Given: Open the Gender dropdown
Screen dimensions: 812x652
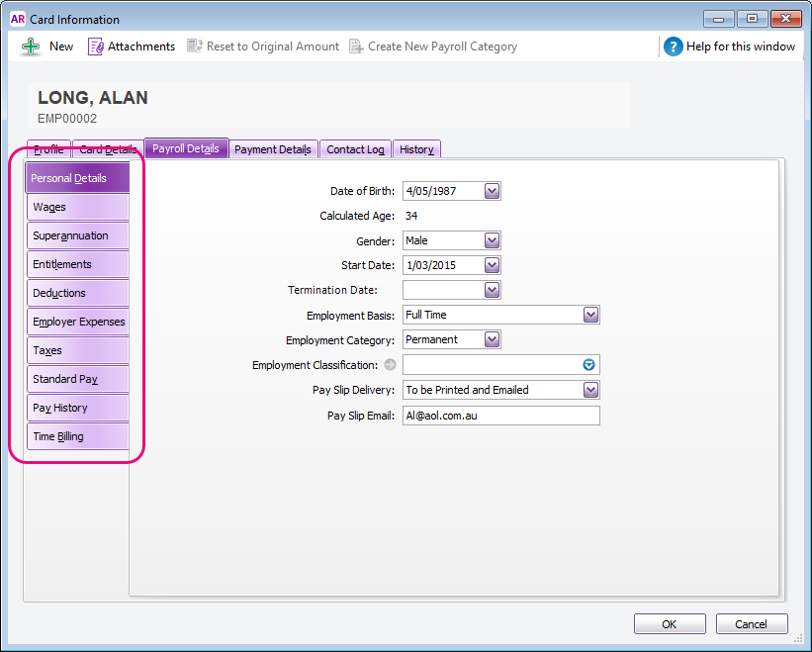Looking at the screenshot, I should (x=493, y=240).
